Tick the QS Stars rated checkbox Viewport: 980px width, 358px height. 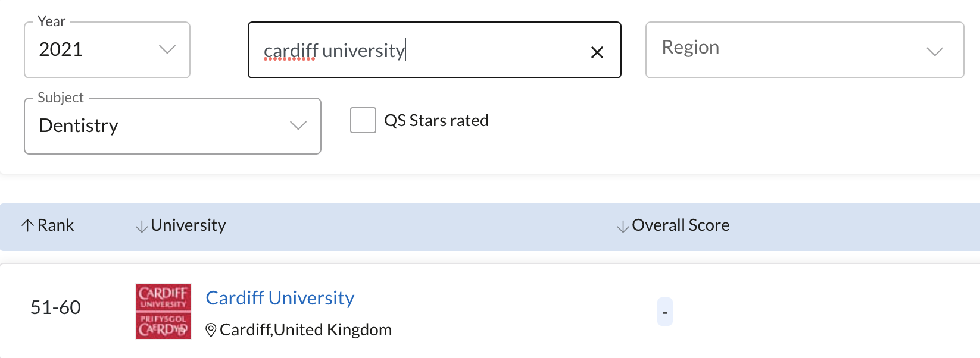363,120
